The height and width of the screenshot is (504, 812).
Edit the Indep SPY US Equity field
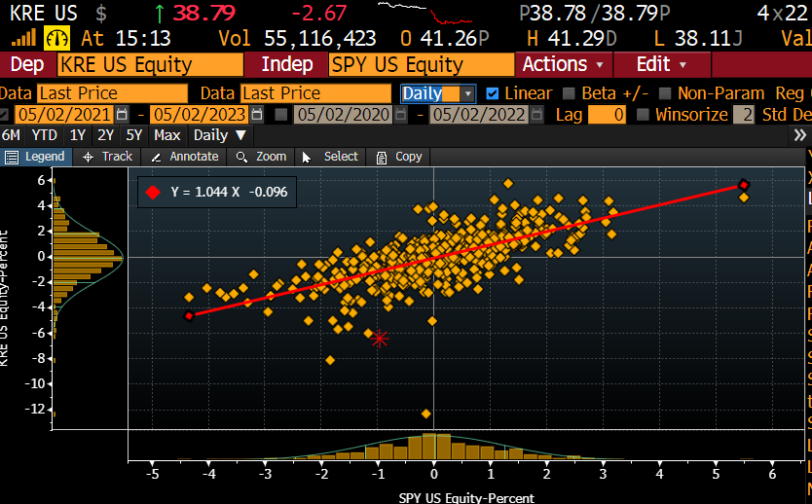(x=422, y=64)
